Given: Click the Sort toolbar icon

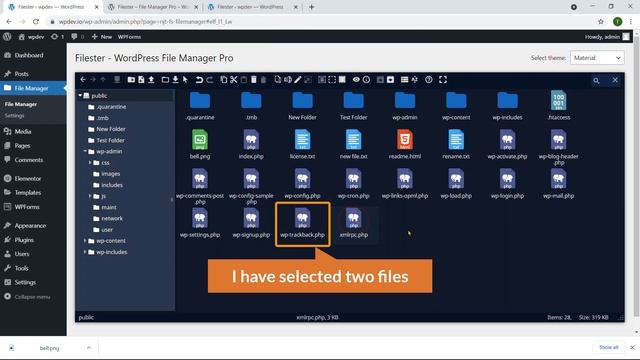Looking at the screenshot, I should (x=415, y=80).
